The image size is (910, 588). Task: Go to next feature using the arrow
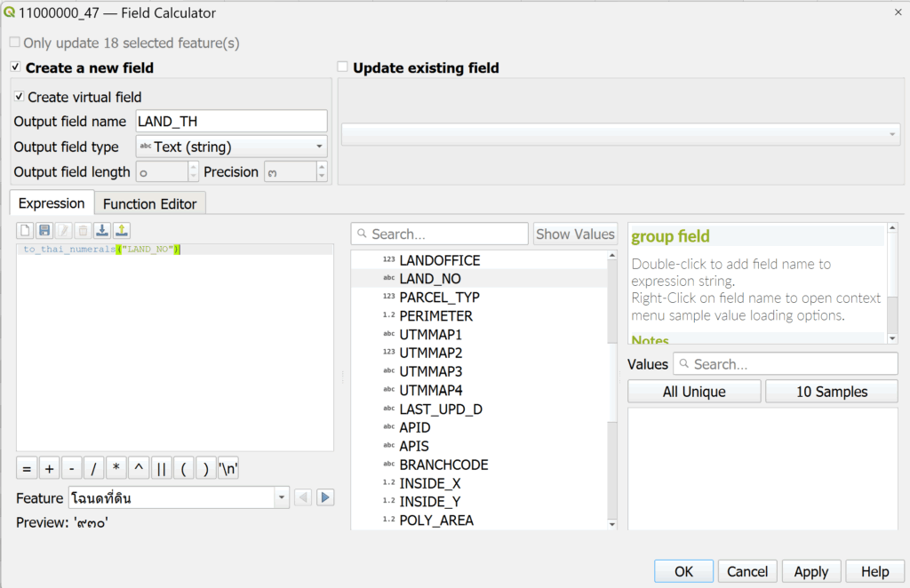pos(325,497)
